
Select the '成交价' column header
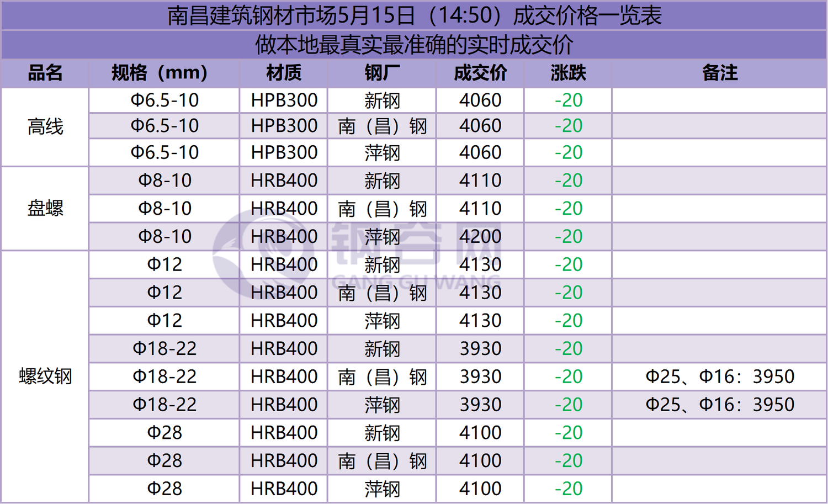[480, 73]
